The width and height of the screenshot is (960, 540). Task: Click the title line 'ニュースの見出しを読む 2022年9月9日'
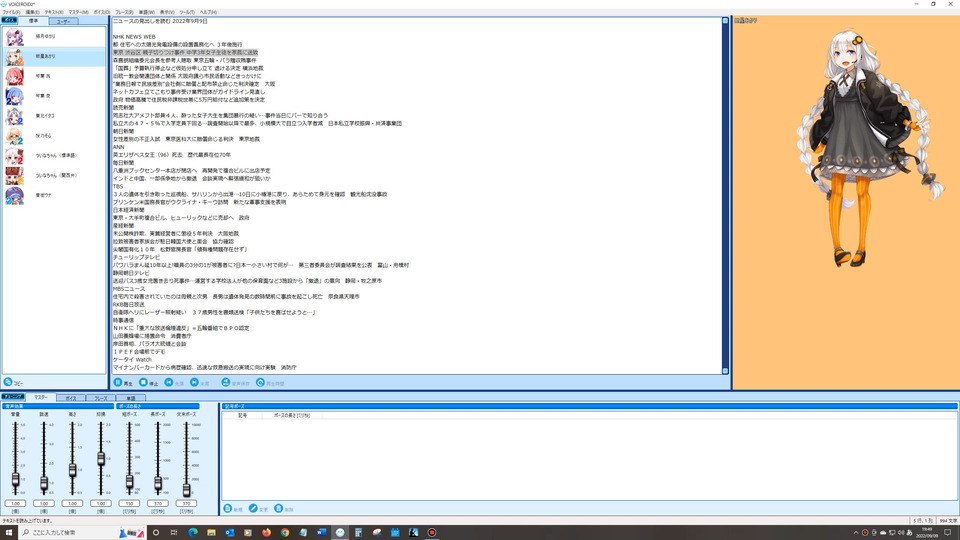[x=160, y=21]
